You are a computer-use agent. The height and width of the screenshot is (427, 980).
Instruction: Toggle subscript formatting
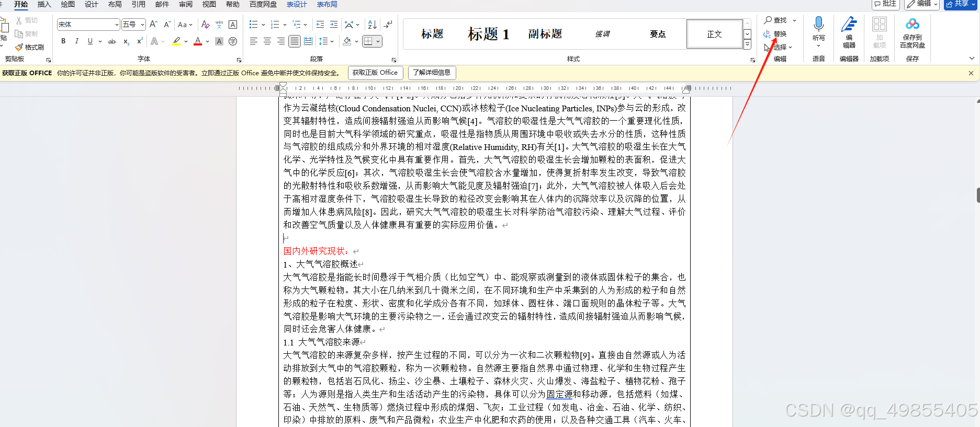(126, 41)
